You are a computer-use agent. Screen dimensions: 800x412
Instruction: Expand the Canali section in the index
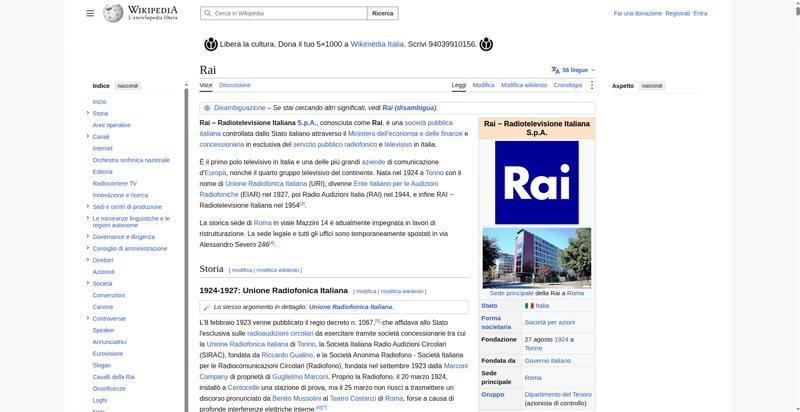[x=88, y=137]
